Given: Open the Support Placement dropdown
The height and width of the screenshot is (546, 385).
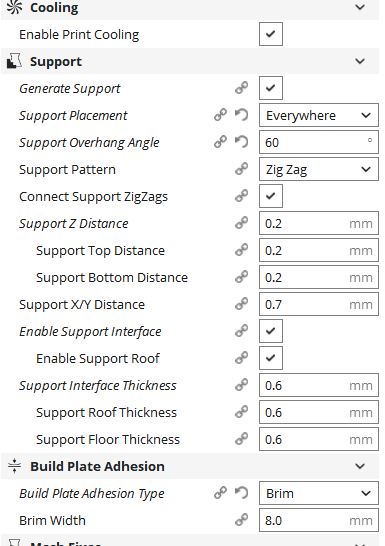Looking at the screenshot, I should pos(319,115).
